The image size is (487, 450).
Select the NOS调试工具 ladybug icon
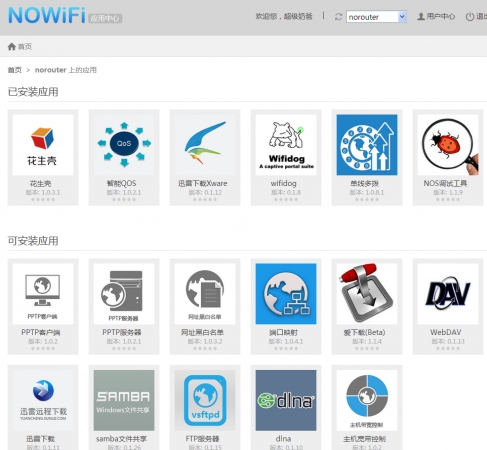pyautogui.click(x=448, y=145)
